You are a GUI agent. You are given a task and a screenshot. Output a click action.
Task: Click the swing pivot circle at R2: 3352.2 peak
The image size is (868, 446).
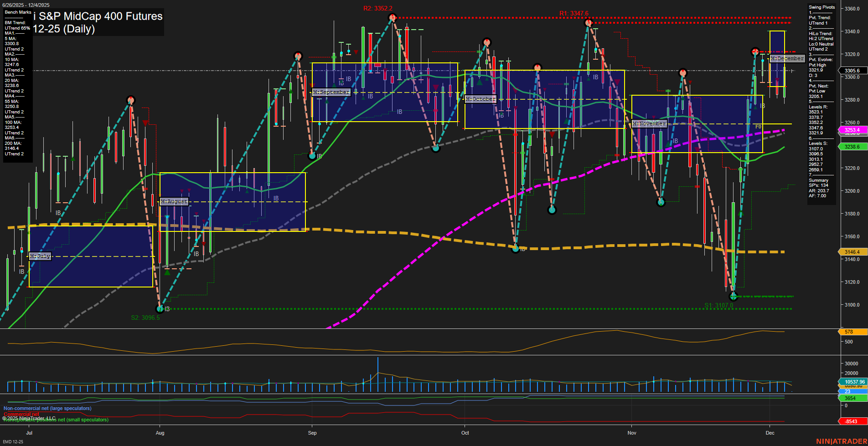click(392, 17)
